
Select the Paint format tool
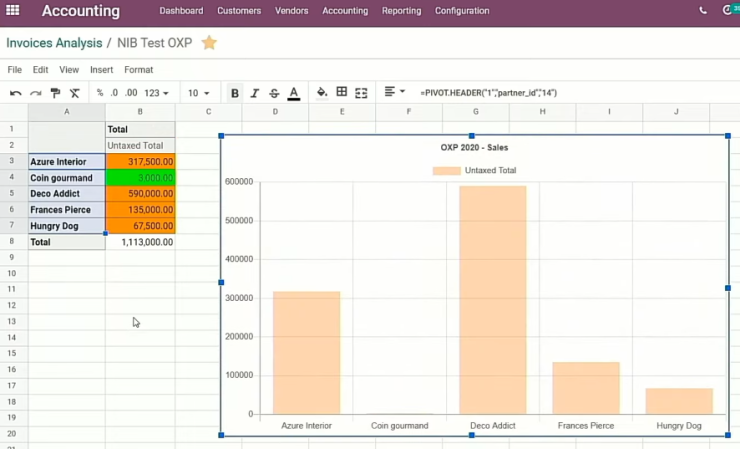[x=55, y=93]
